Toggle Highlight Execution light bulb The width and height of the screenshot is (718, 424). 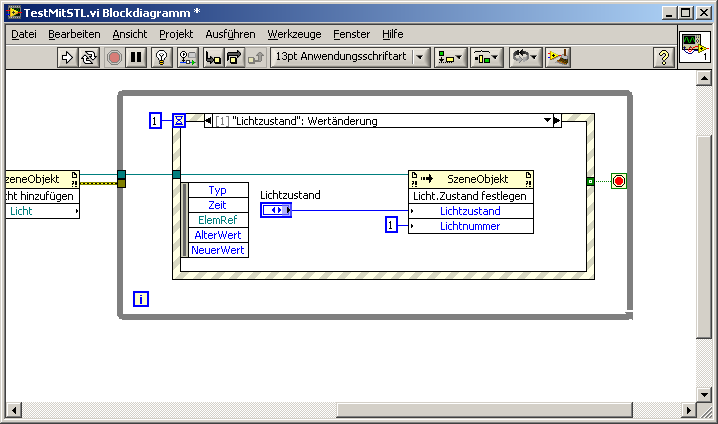coord(162,57)
